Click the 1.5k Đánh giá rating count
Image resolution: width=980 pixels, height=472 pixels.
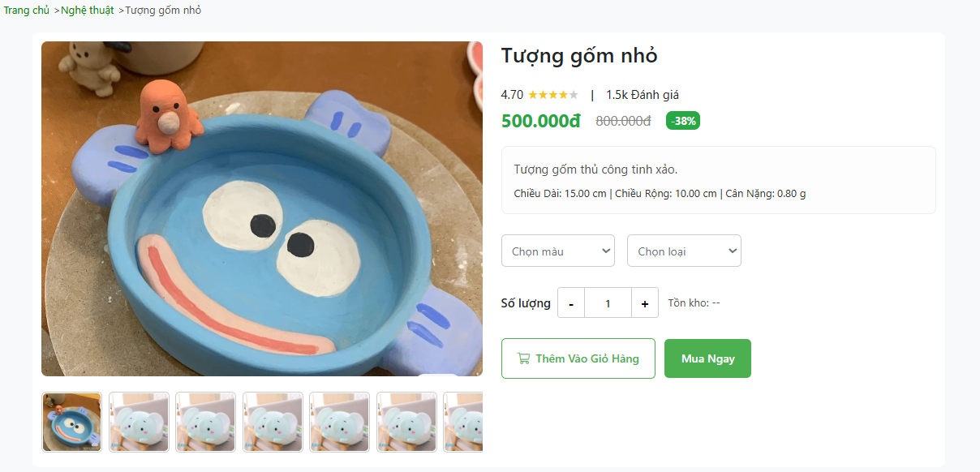[x=640, y=94]
